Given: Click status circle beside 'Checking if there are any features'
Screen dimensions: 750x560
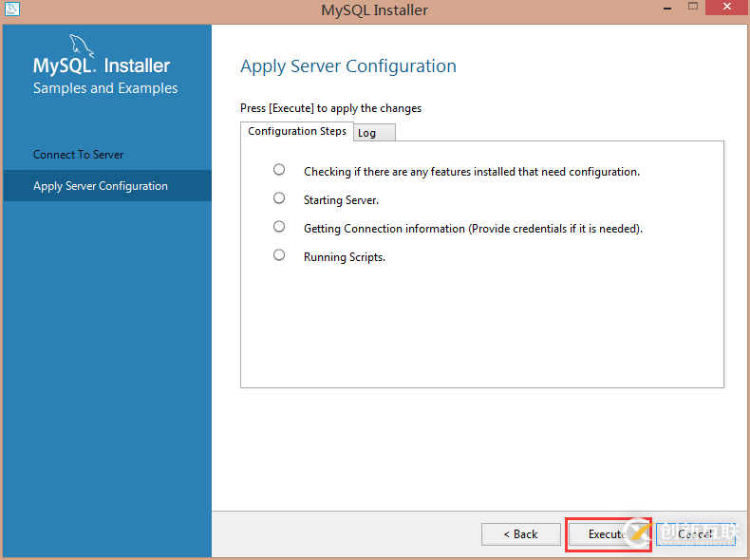Looking at the screenshot, I should (279, 170).
